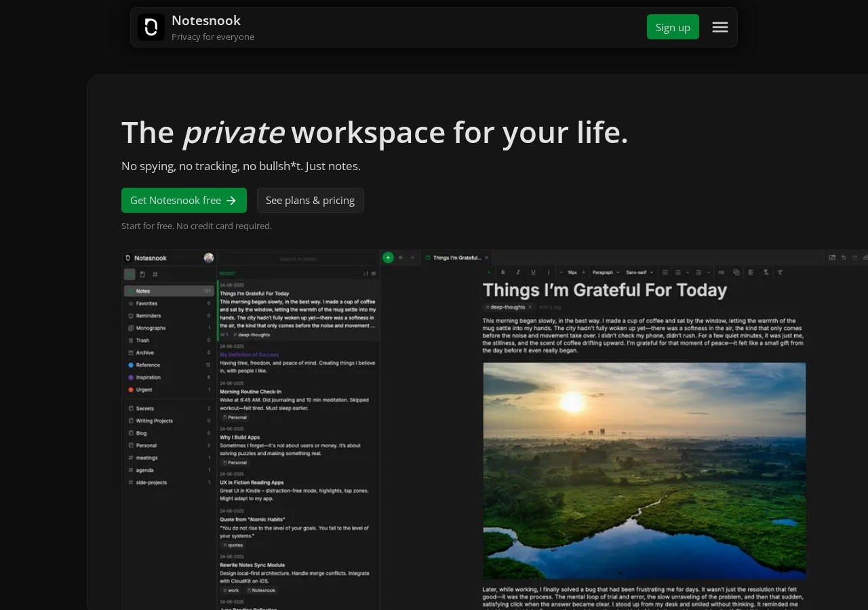
Task: Click the undo icon in editor top bar
Action: point(844,258)
